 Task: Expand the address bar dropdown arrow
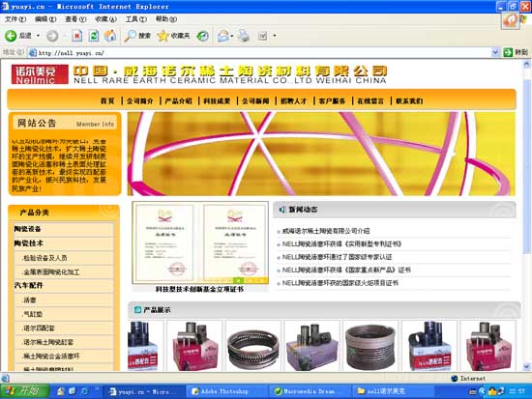[495, 52]
